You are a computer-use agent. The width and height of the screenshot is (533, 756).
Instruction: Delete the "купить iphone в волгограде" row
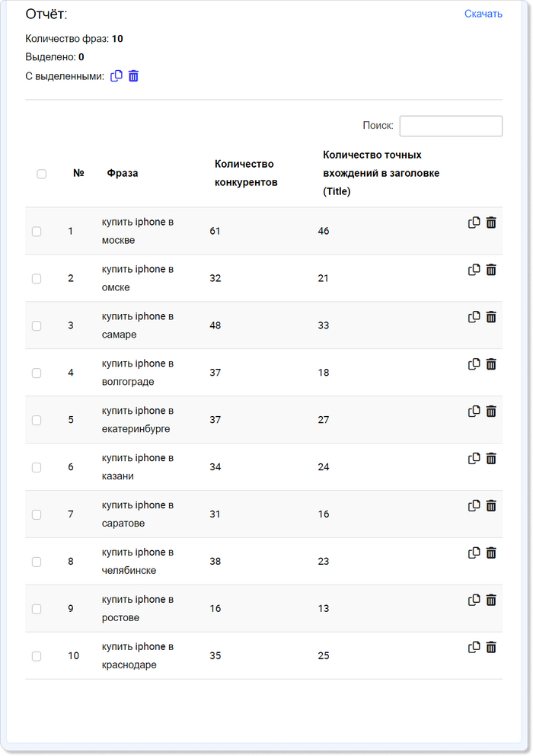click(x=491, y=364)
